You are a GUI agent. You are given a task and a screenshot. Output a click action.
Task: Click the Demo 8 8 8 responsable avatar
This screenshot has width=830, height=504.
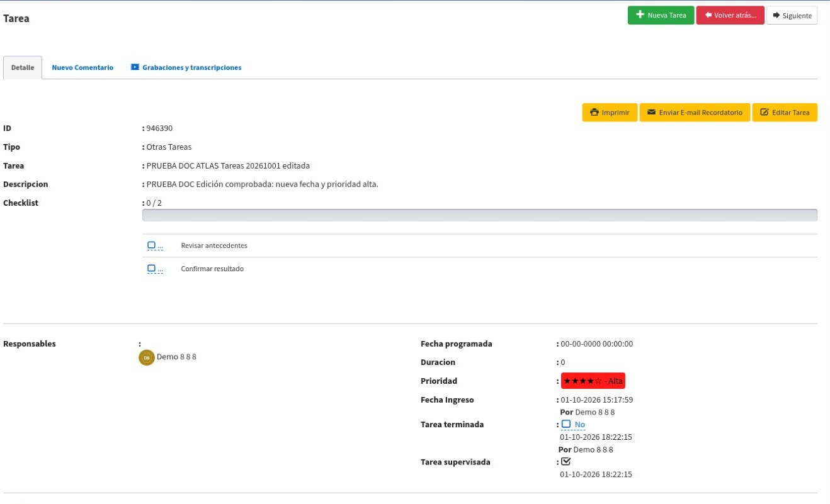(147, 357)
